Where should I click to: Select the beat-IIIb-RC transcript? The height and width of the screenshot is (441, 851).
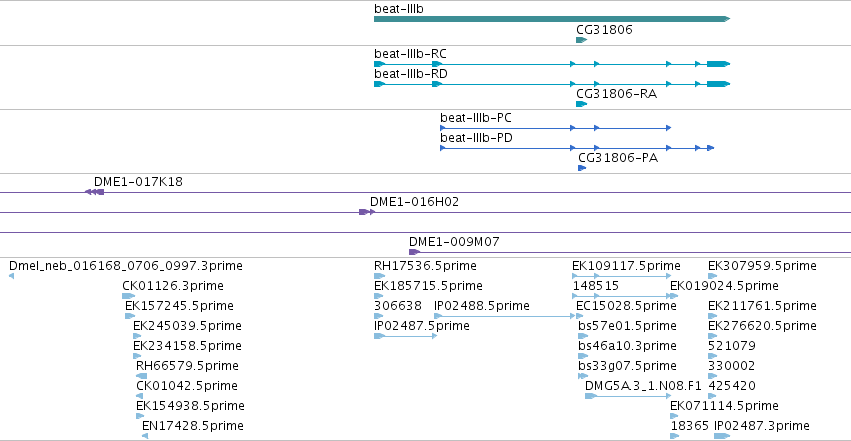tap(552, 64)
